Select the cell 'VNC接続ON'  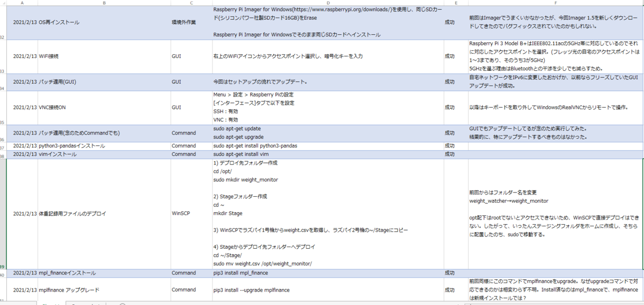(104, 108)
